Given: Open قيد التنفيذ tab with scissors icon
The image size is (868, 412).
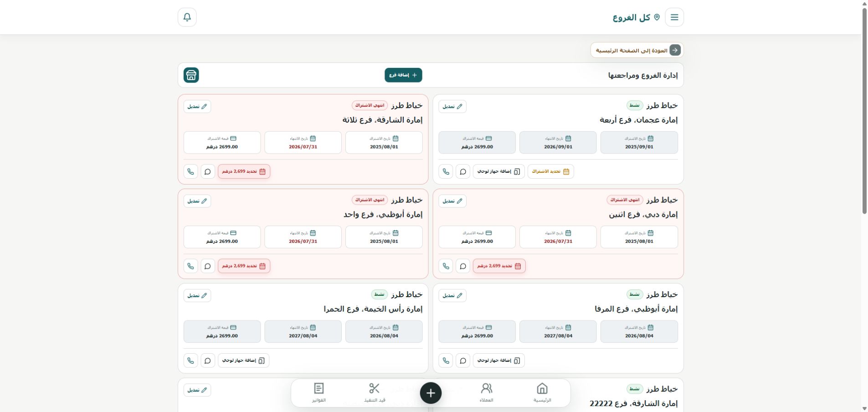Looking at the screenshot, I should [x=375, y=393].
